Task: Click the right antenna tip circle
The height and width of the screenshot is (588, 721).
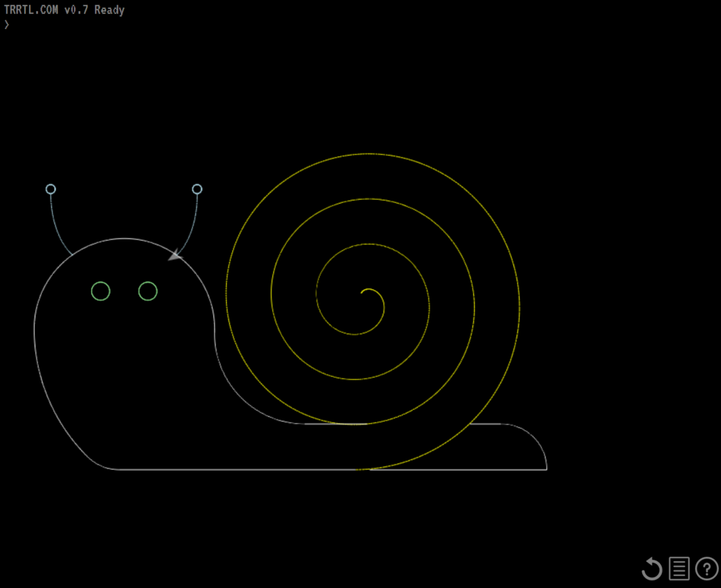Action: point(197,189)
